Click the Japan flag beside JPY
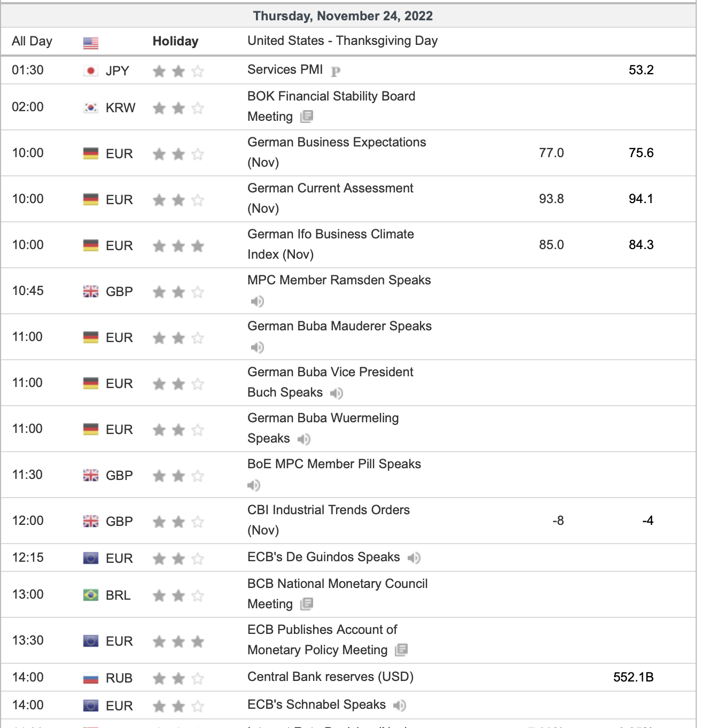The image size is (701, 728). [x=91, y=71]
